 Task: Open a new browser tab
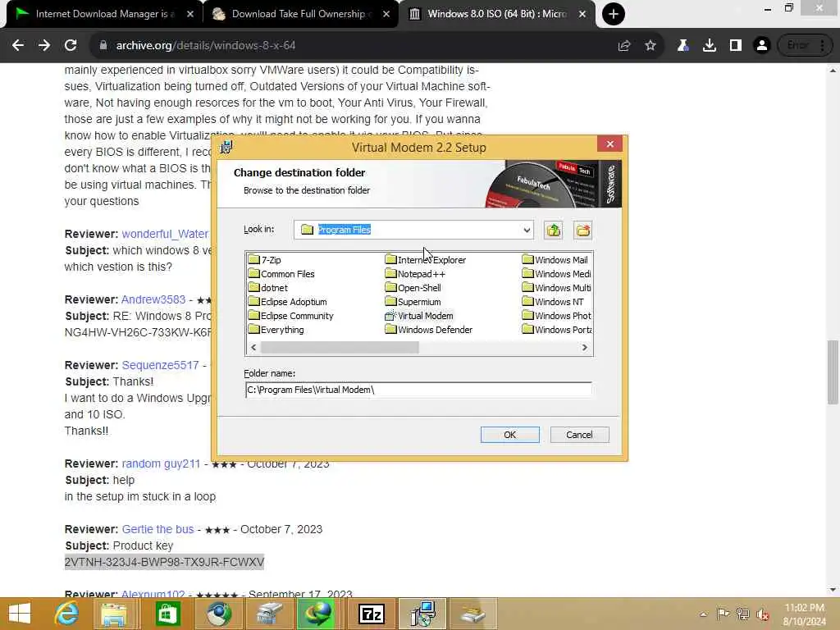(614, 14)
